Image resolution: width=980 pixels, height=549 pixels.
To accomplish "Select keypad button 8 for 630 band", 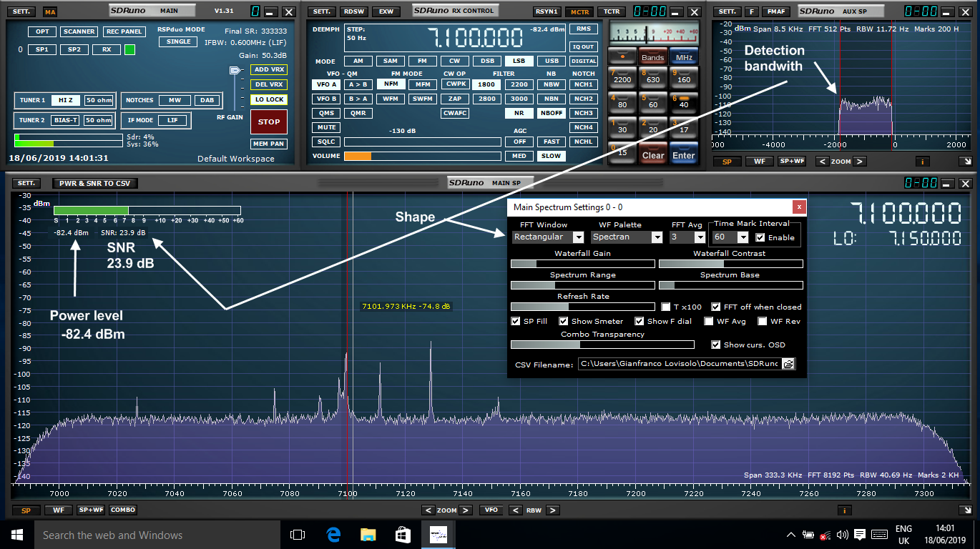I will point(652,76).
